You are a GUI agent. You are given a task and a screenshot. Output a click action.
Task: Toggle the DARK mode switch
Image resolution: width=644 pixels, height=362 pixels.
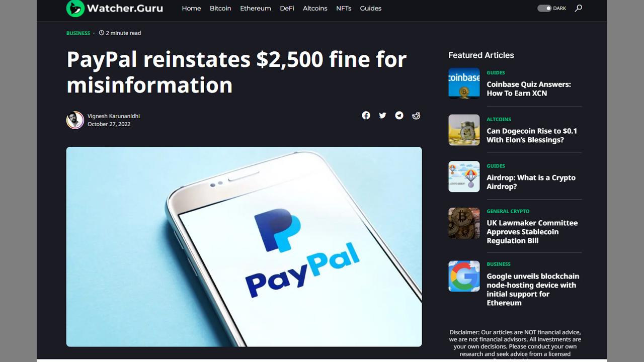pos(544,8)
